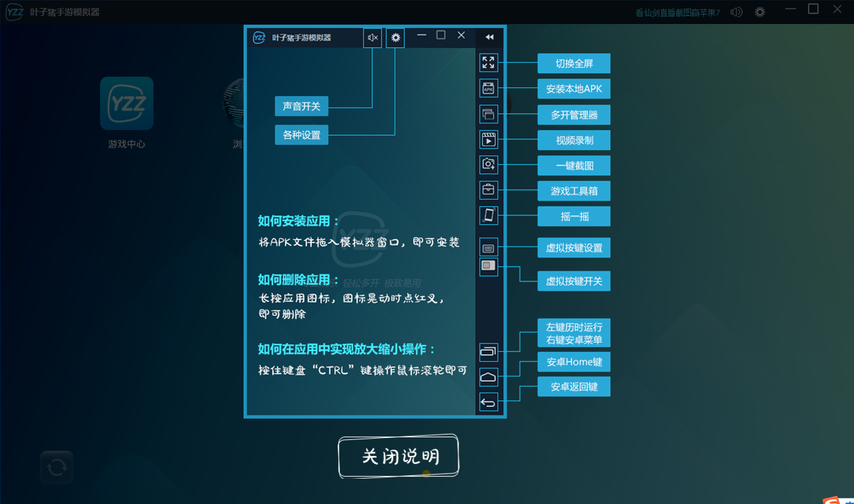Toggle the system volume icon in title bar

(x=736, y=11)
